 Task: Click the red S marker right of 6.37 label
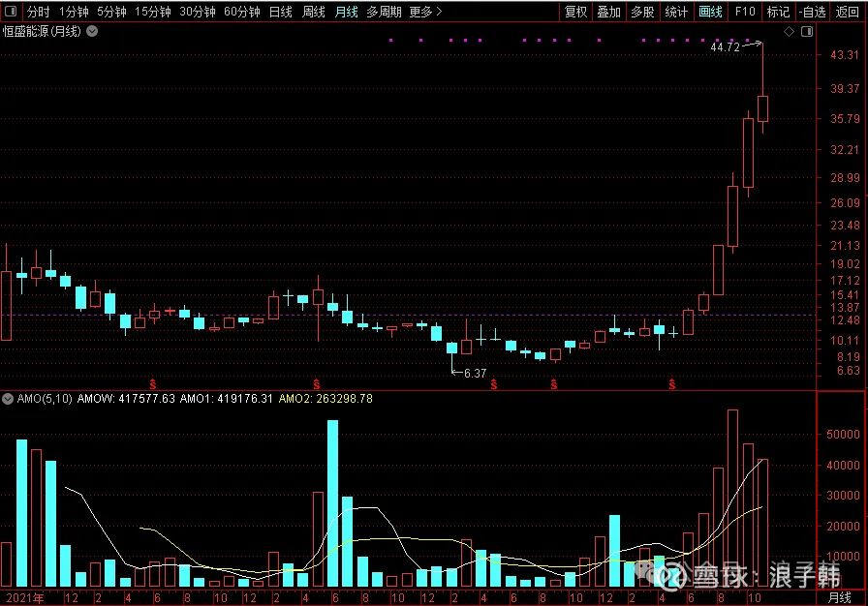pos(494,384)
